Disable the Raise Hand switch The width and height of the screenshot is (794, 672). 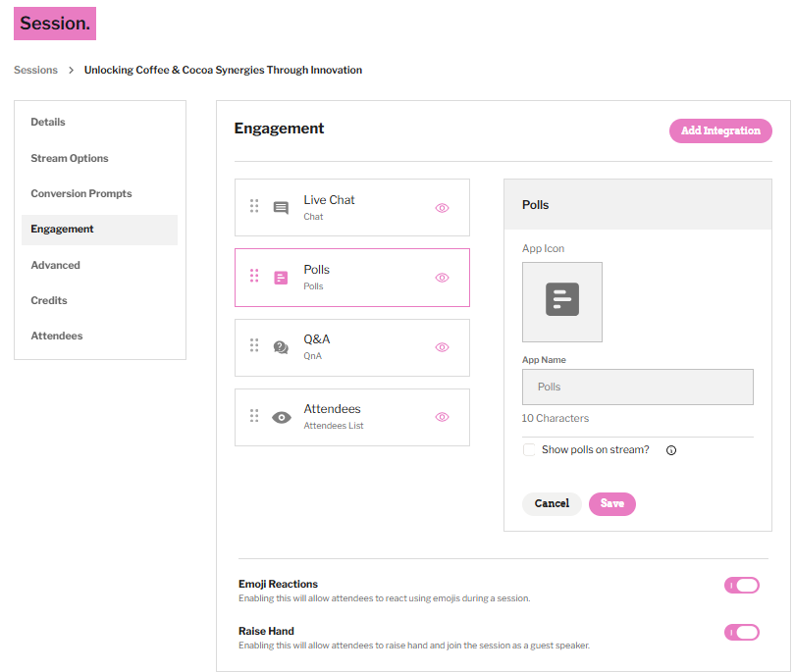742,633
